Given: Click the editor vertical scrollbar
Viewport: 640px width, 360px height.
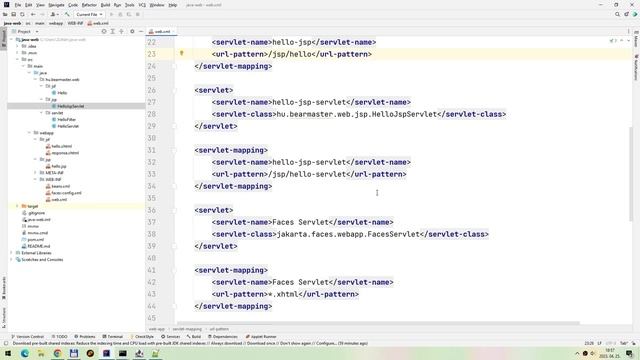Looking at the screenshot, I should click(x=631, y=175).
